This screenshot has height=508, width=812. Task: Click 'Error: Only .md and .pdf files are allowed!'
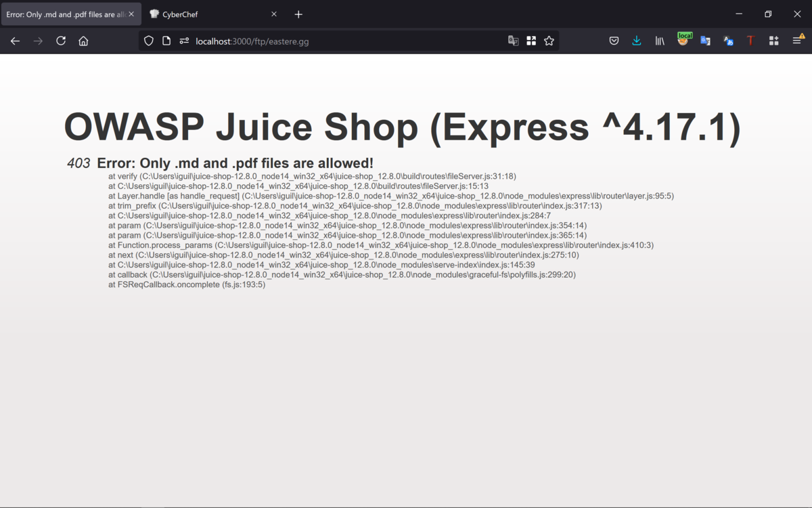point(235,163)
